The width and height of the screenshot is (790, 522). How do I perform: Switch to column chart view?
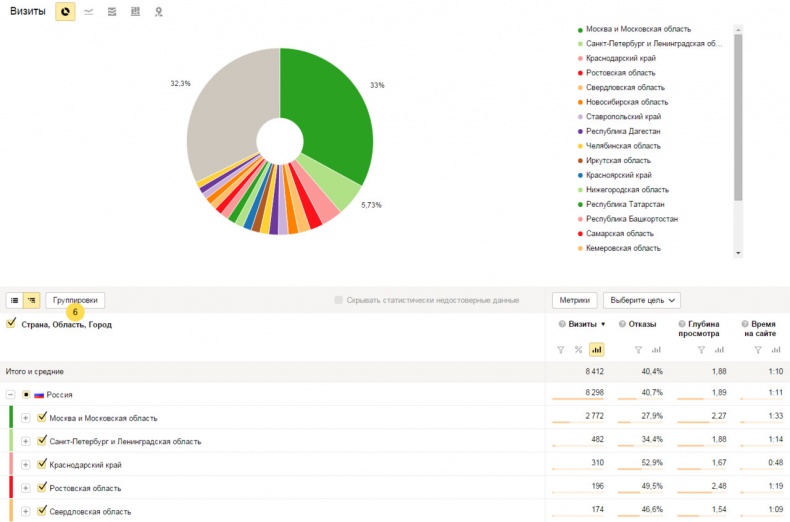click(135, 12)
